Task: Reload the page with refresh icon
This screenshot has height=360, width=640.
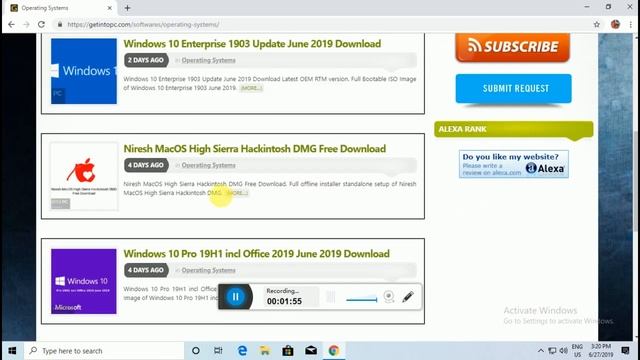Action: [41, 24]
